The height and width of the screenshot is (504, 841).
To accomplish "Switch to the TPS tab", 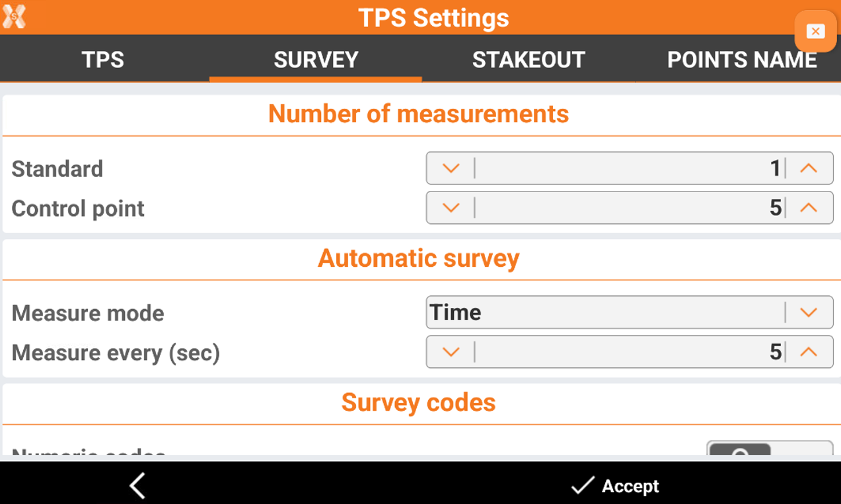I will point(103,59).
